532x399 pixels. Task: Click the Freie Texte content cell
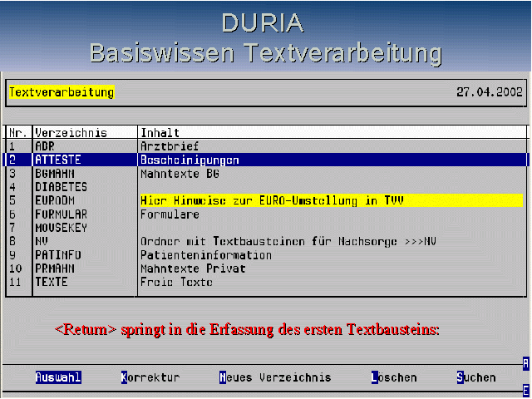click(176, 282)
